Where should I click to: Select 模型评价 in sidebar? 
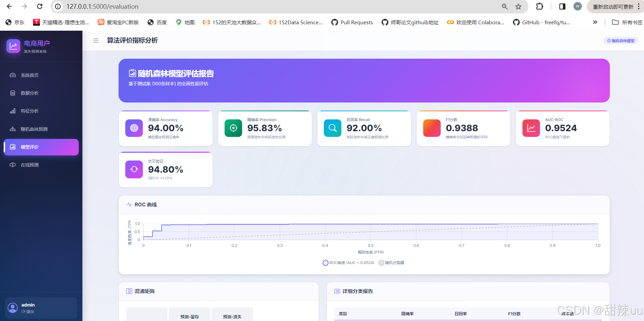(x=41, y=147)
